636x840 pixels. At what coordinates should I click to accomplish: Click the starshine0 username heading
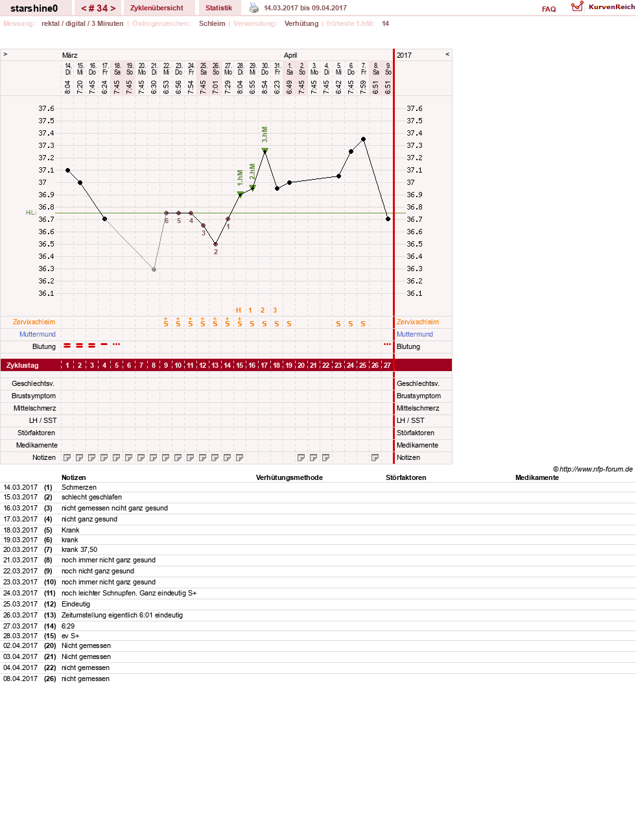34,8
